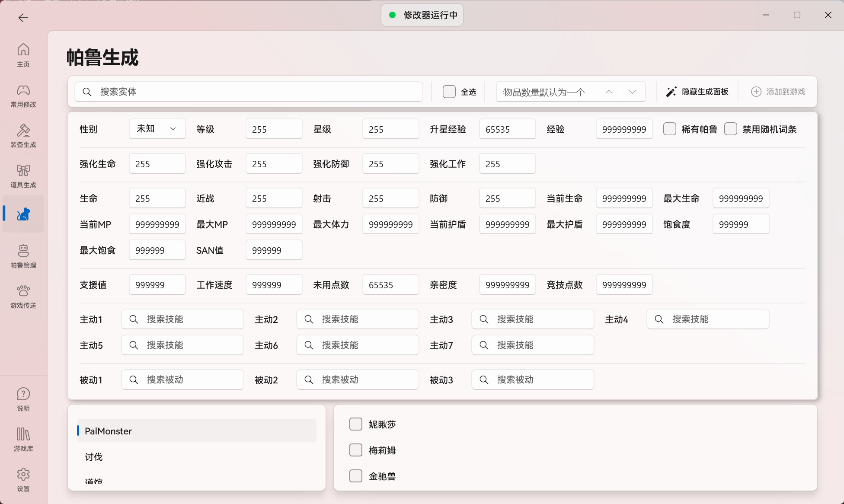
Task: Click 隐藏生成面板 button
Action: tap(697, 92)
